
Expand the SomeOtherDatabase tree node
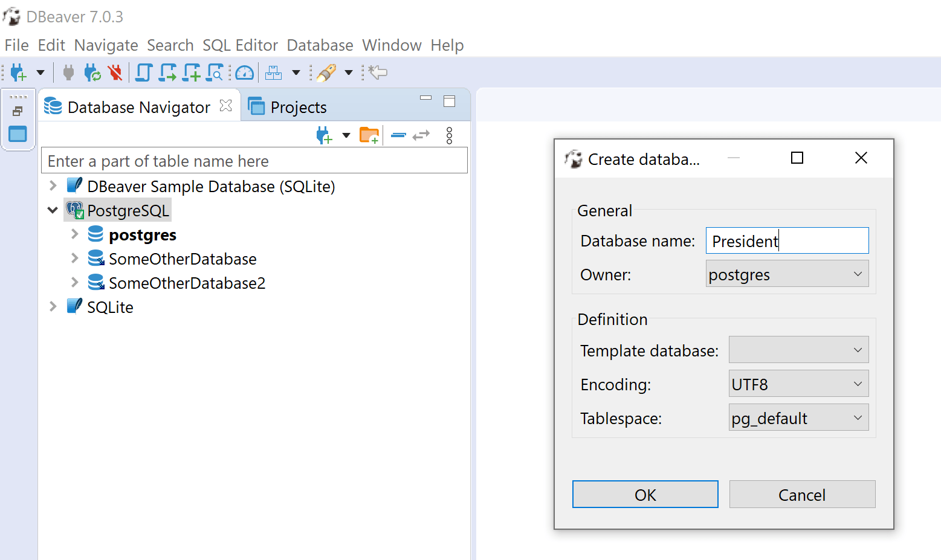(74, 259)
